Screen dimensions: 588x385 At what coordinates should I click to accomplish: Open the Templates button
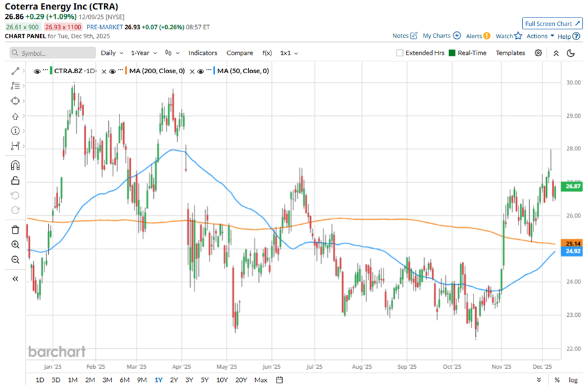click(x=510, y=53)
